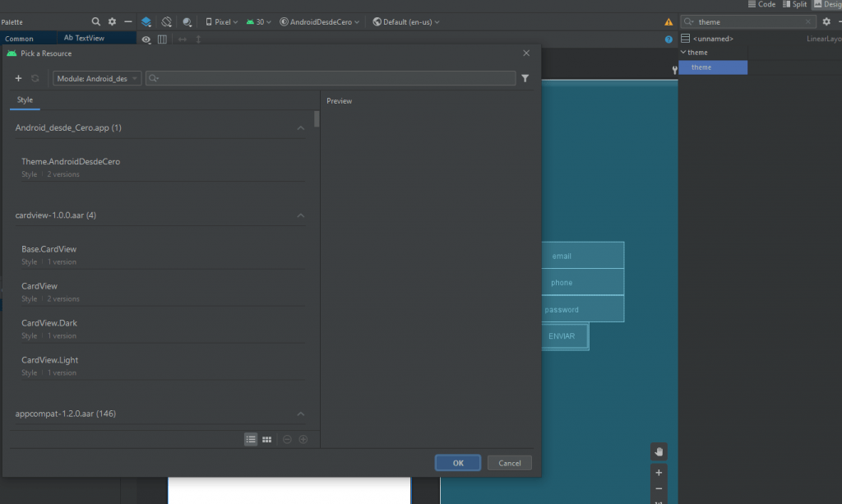Select the email field in blueprint

pyautogui.click(x=583, y=256)
